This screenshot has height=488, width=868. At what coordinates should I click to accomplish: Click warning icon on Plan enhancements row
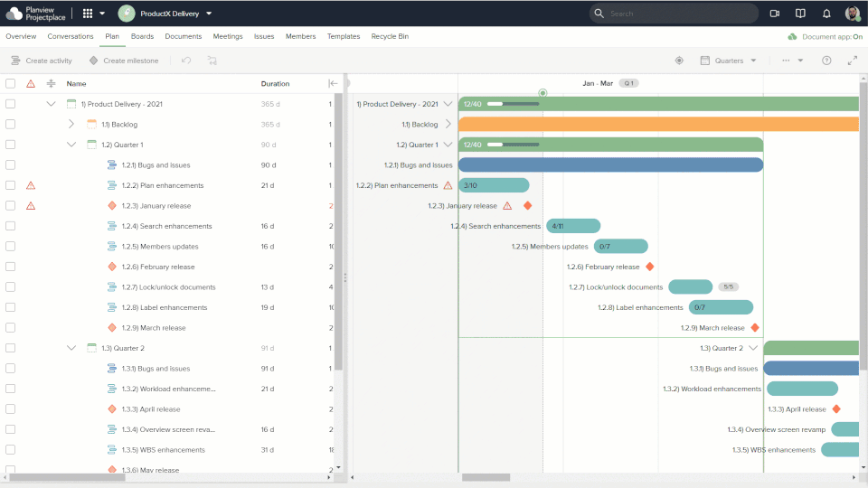[x=31, y=185]
